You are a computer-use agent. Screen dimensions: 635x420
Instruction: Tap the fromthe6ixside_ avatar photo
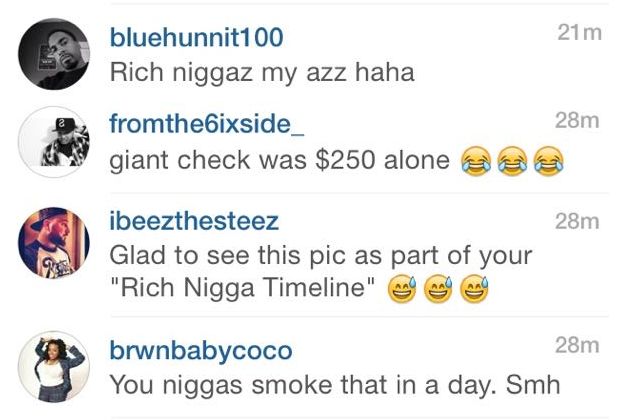click(x=53, y=142)
